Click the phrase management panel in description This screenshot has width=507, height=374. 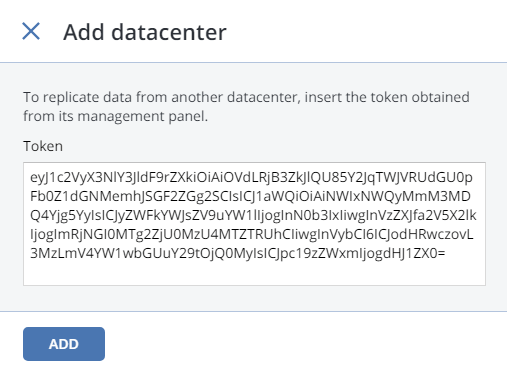click(x=142, y=116)
